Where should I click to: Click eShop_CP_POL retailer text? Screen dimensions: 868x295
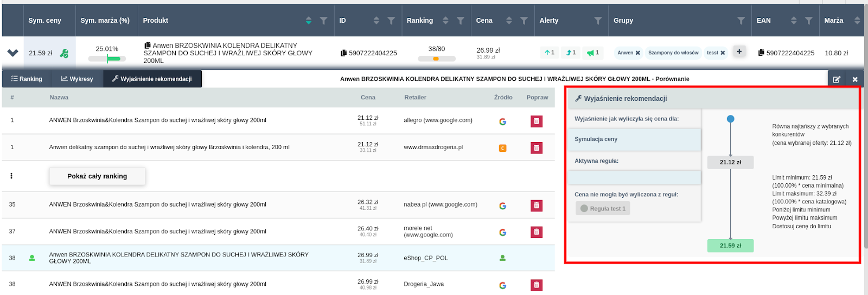pyautogui.click(x=425, y=258)
